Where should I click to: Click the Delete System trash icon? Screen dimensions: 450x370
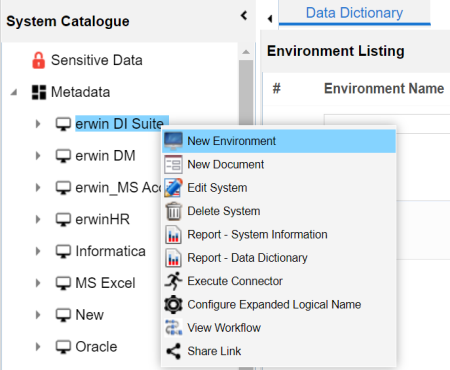tap(173, 211)
